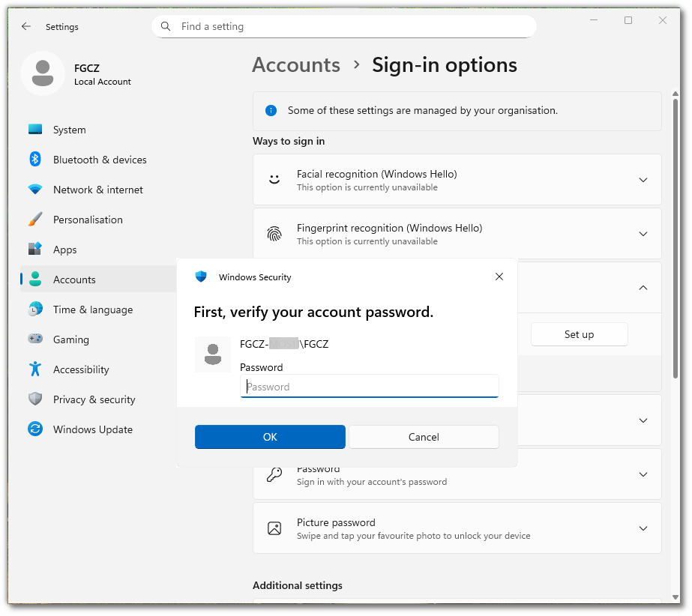Image resolution: width=692 pixels, height=616 pixels.
Task: Expand the Picture password chevron
Action: (x=643, y=528)
